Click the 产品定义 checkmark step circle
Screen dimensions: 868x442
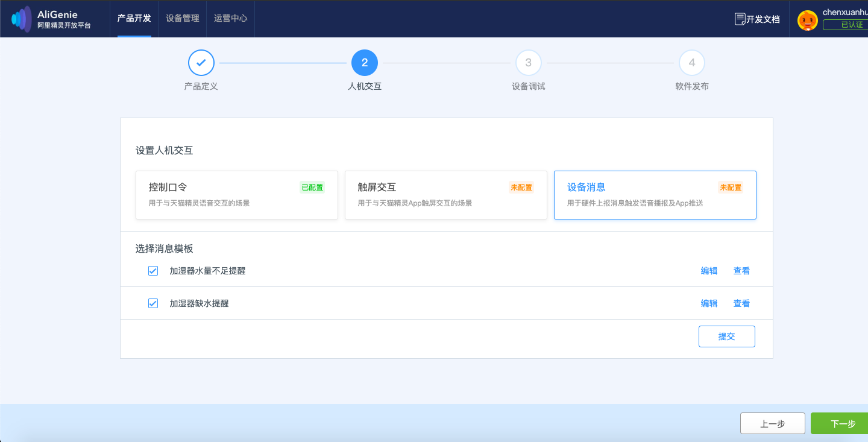pyautogui.click(x=201, y=63)
